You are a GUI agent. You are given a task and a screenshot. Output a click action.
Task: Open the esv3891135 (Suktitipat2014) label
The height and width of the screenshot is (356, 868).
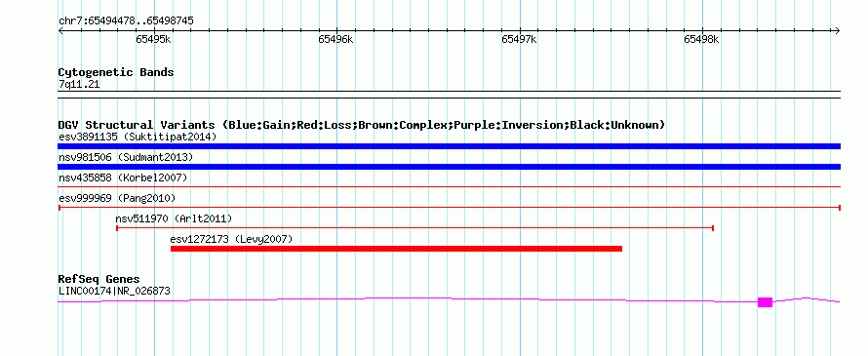138,137
